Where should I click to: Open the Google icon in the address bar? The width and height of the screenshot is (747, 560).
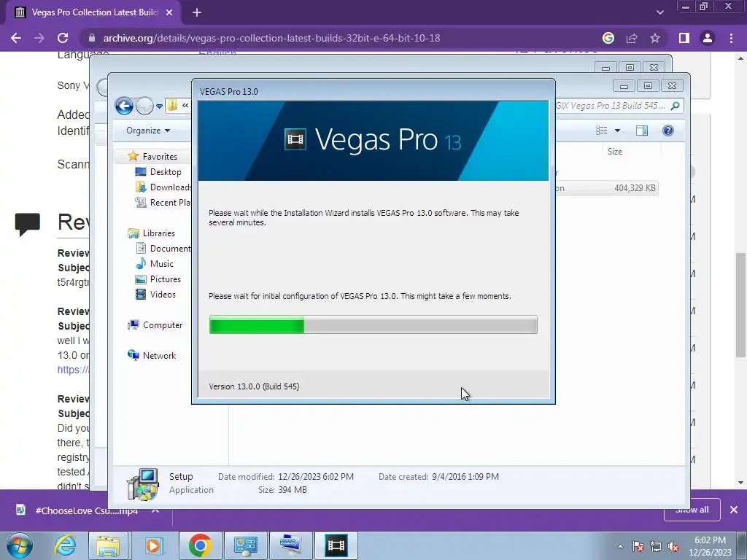[x=608, y=38]
